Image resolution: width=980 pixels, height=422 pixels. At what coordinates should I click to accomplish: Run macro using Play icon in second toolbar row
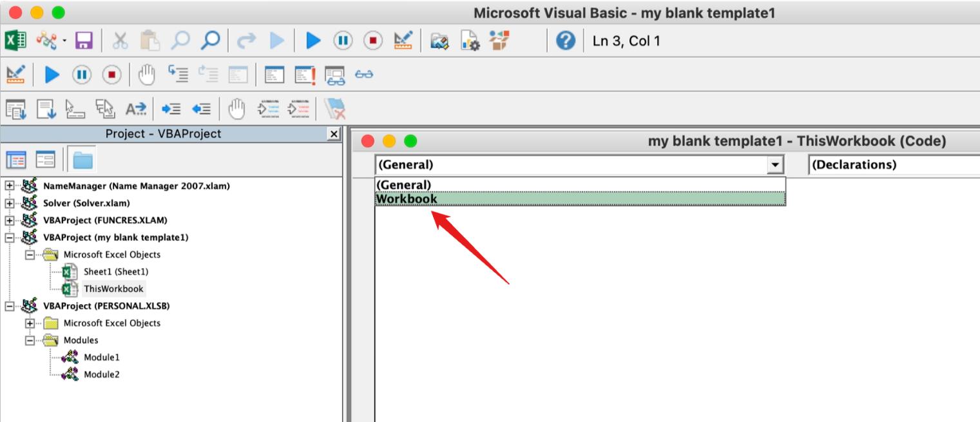52,75
